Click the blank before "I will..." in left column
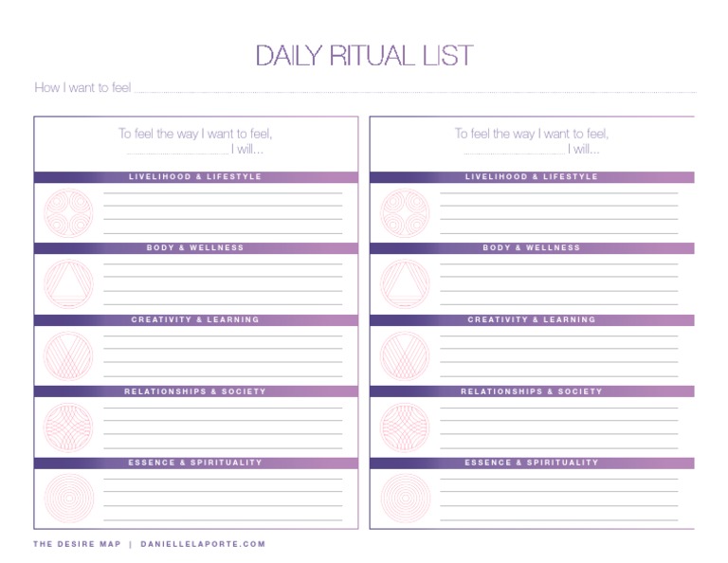Screen dimensions: 728x563 (176, 151)
